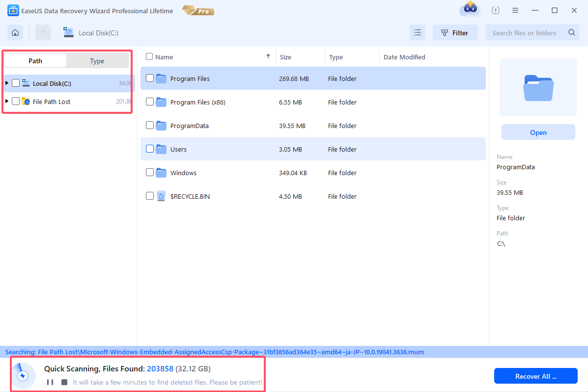Open the Filter options
The image size is (588, 392).
tap(455, 32)
